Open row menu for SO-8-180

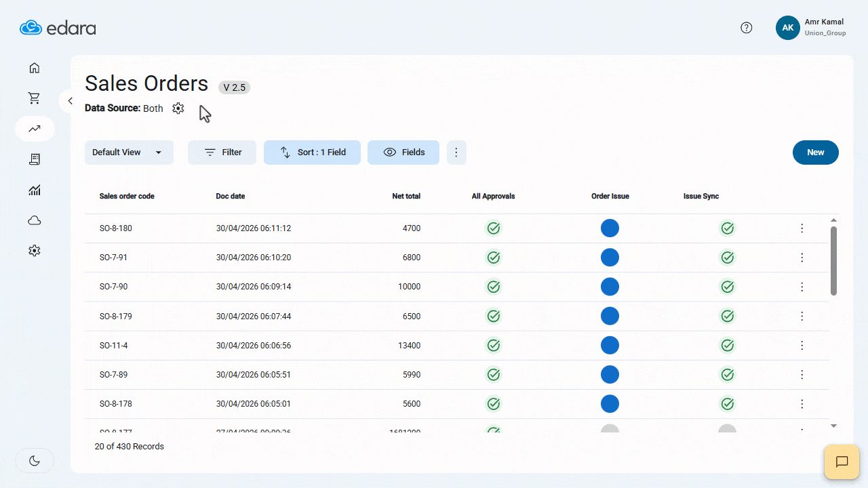coord(802,228)
